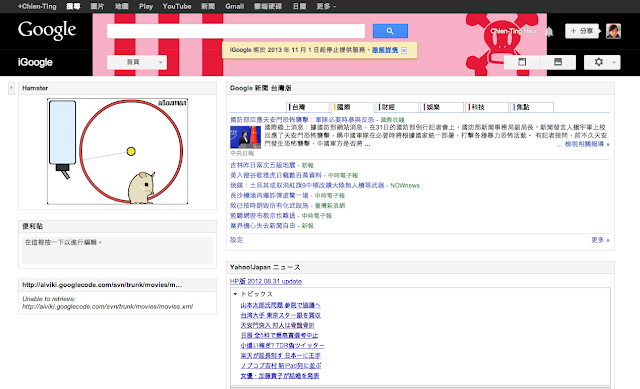
Task: Click the + 分享 share button
Action: pyautogui.click(x=582, y=31)
